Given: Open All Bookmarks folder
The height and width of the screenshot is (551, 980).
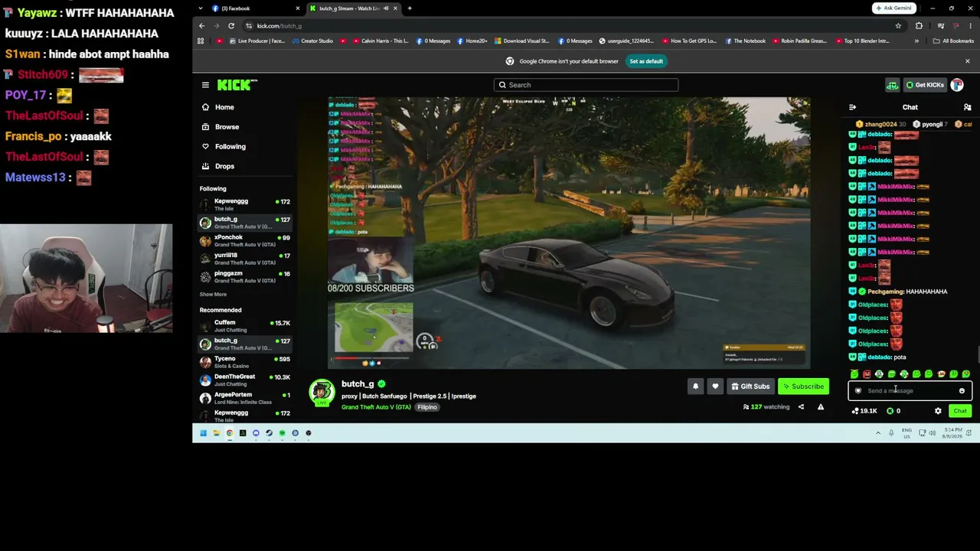Looking at the screenshot, I should tap(953, 41).
